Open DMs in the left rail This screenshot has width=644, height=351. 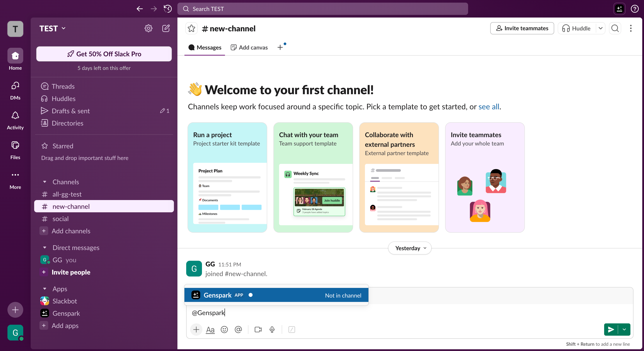[x=15, y=90]
